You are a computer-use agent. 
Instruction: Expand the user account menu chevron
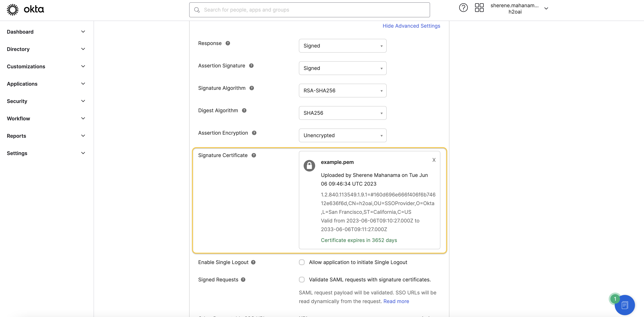[x=546, y=8]
